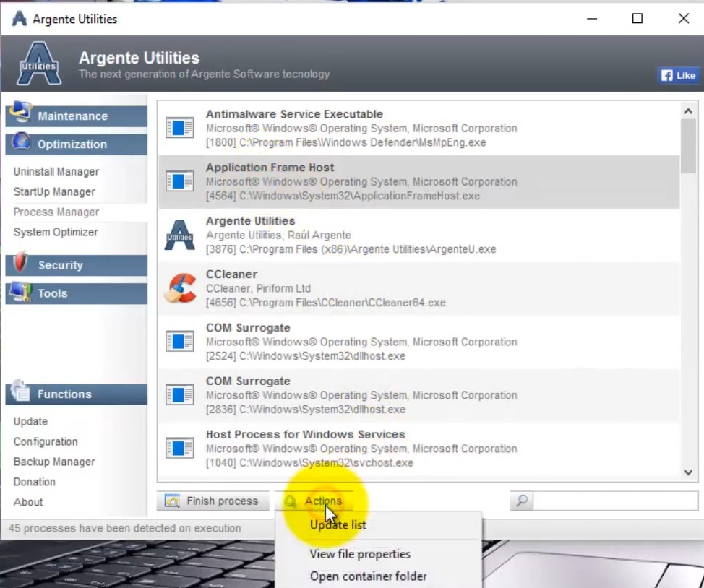This screenshot has width=704, height=588.
Task: Click the Finish process button icon
Action: tap(173, 501)
